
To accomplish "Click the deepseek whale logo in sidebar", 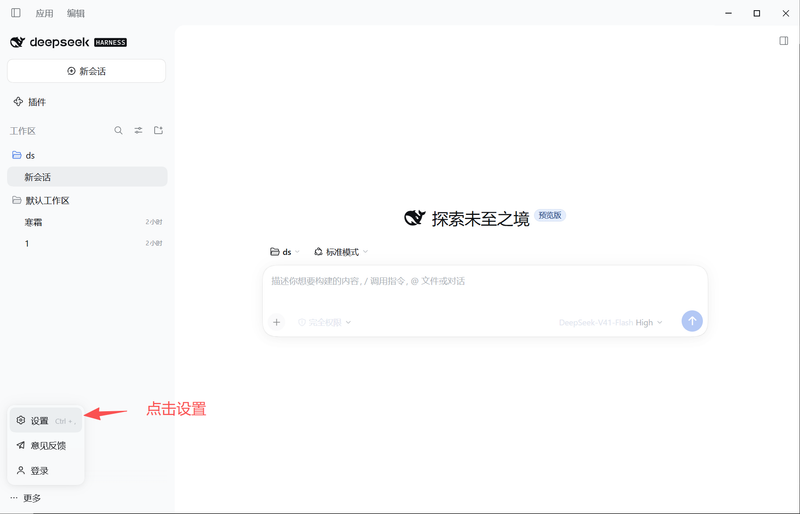I will 17,42.
